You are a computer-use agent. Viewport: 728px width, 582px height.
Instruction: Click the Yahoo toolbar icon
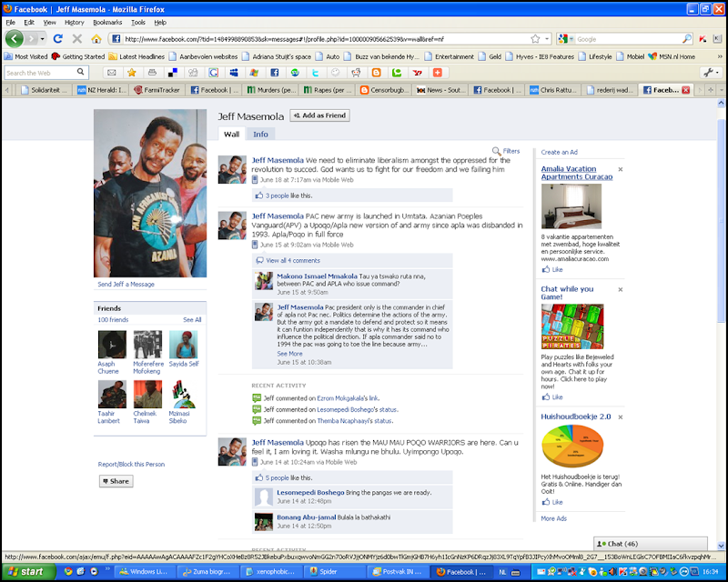pos(418,73)
